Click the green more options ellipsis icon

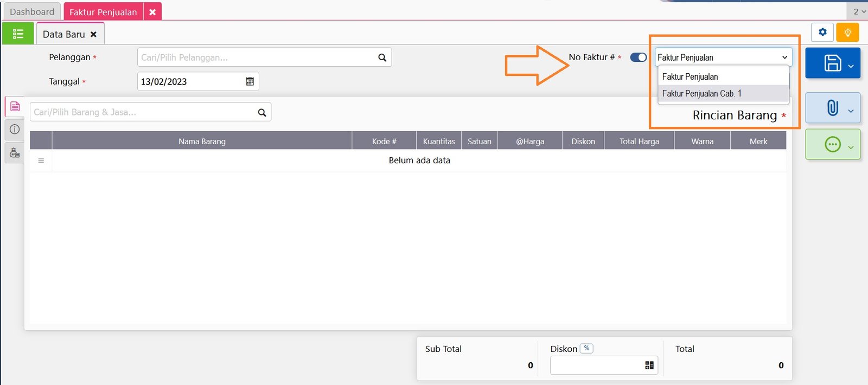click(832, 144)
